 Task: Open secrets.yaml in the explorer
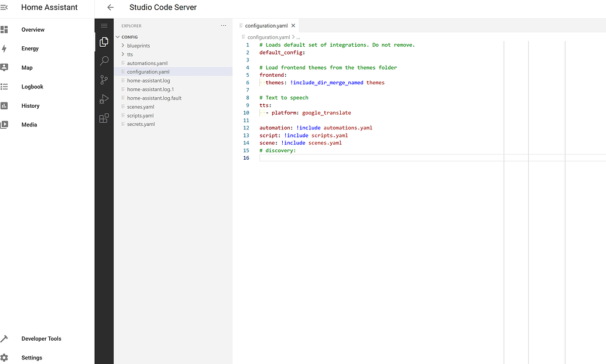[x=141, y=124]
